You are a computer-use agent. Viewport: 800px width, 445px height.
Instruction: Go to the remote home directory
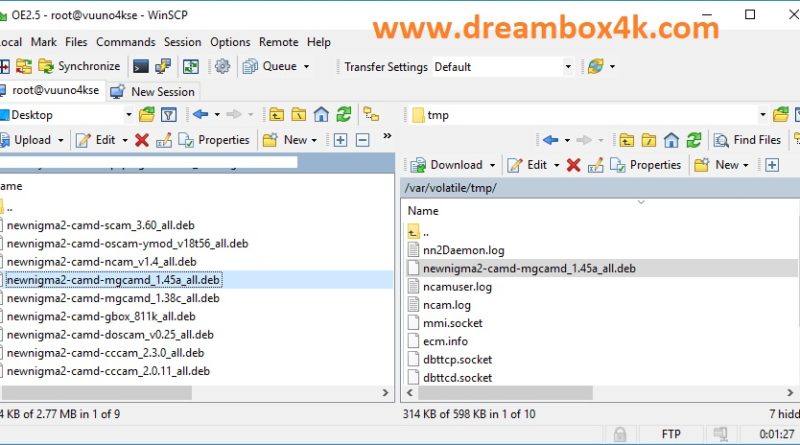click(671, 140)
